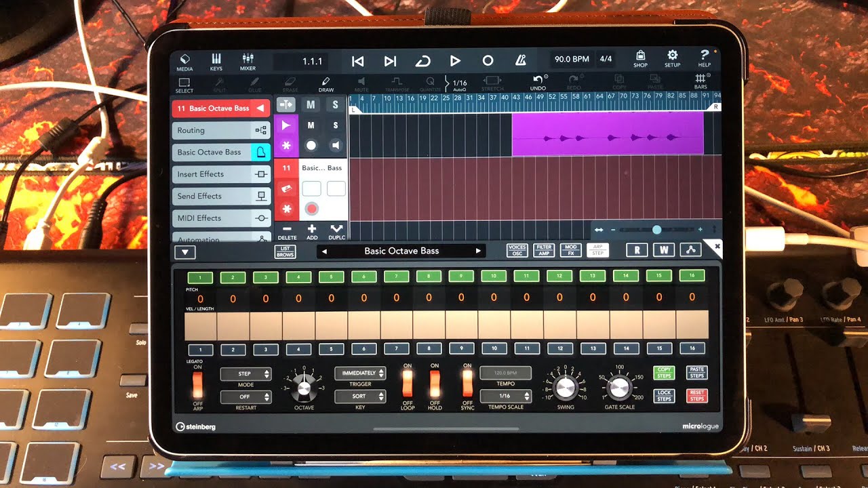The image size is (868, 488).
Task: Duplicate the selected track
Action: coord(336,232)
